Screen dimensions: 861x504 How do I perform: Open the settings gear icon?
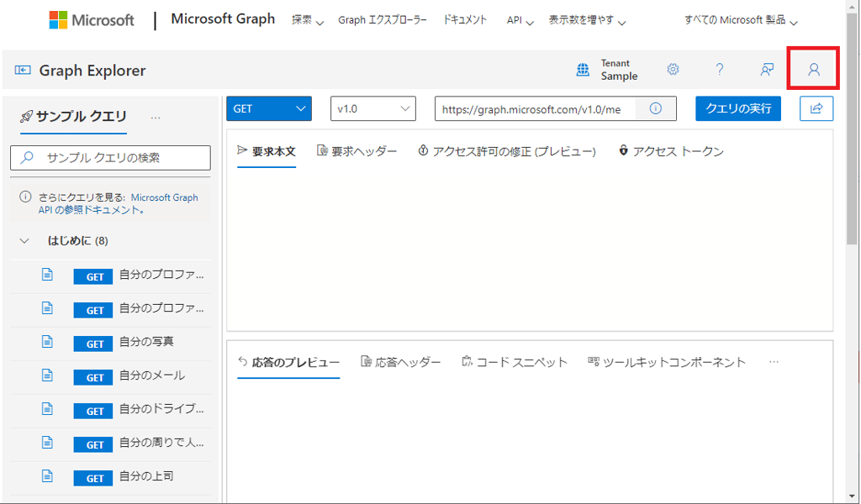pos(673,70)
